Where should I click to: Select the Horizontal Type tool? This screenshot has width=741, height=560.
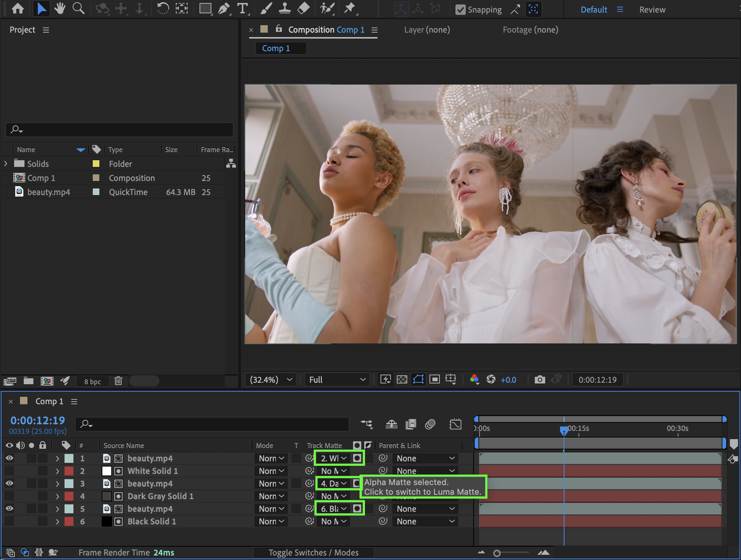242,8
